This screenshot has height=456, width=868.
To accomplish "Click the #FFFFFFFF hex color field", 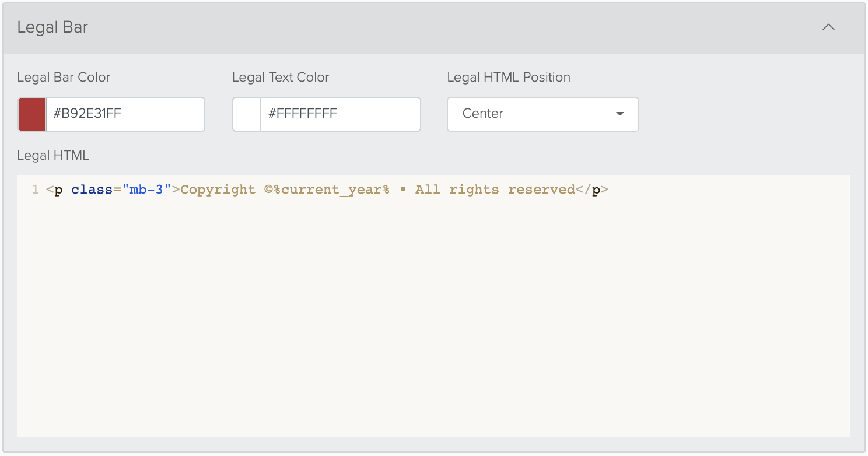I will point(341,114).
